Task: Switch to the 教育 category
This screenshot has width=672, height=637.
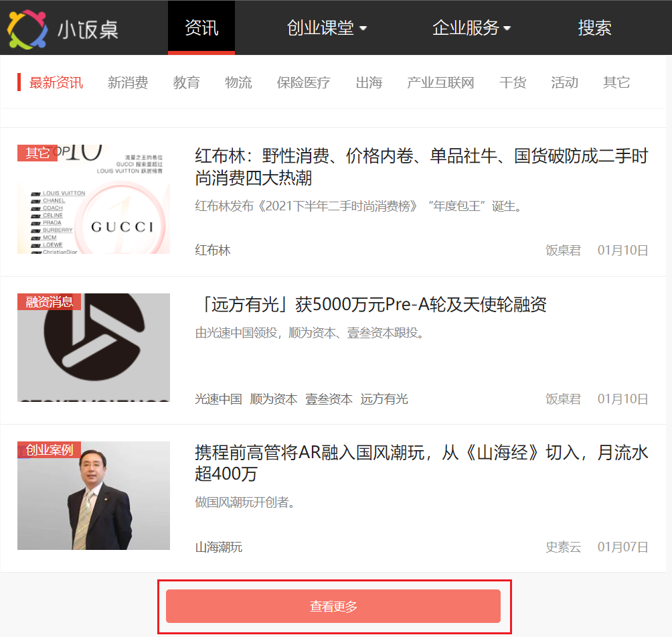Action: (187, 82)
